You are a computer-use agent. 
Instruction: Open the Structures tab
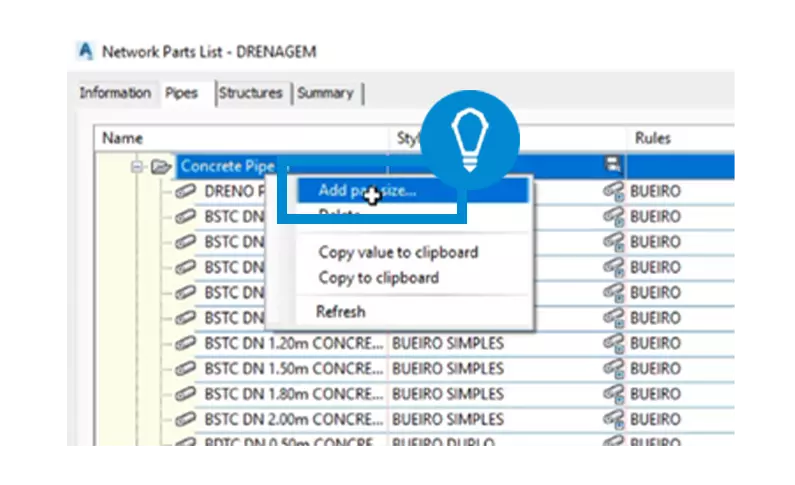pyautogui.click(x=250, y=93)
